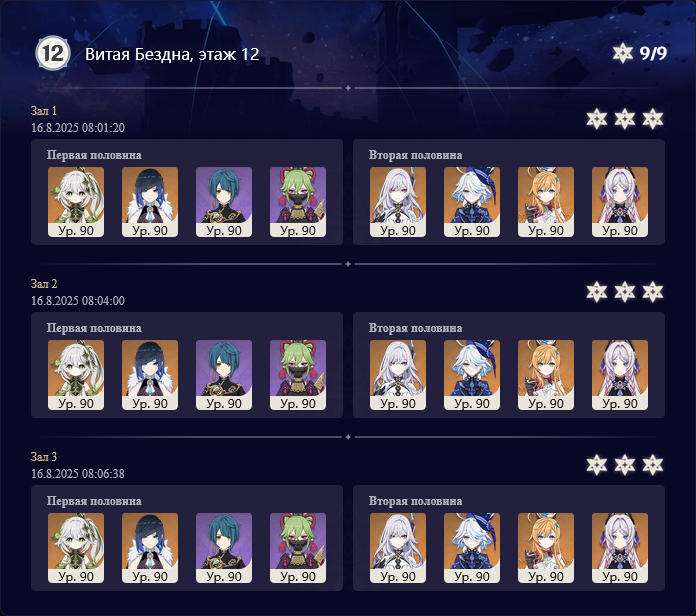The image size is (696, 616).
Task: Select Skirk portrait in Зал 1 second half
Action: point(398,202)
